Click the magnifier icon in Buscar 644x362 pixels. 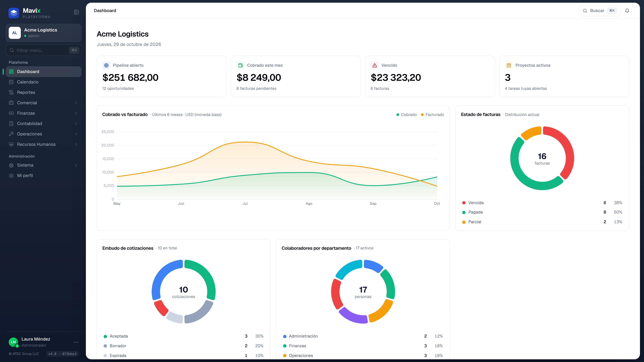[585, 11]
